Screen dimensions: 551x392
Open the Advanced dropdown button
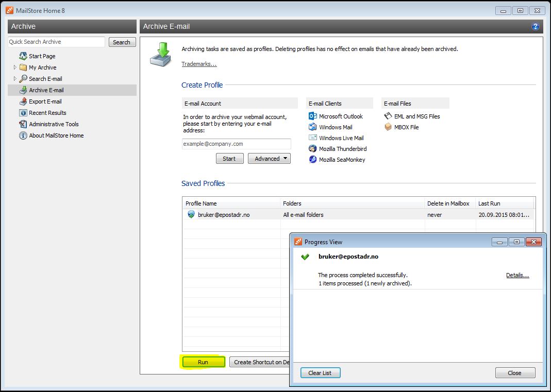pyautogui.click(x=269, y=159)
